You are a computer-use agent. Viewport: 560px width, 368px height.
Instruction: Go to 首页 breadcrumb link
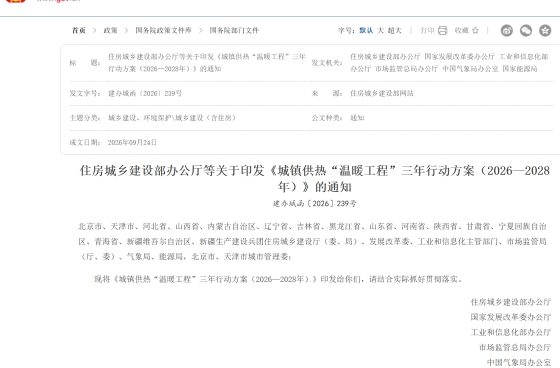point(79,30)
